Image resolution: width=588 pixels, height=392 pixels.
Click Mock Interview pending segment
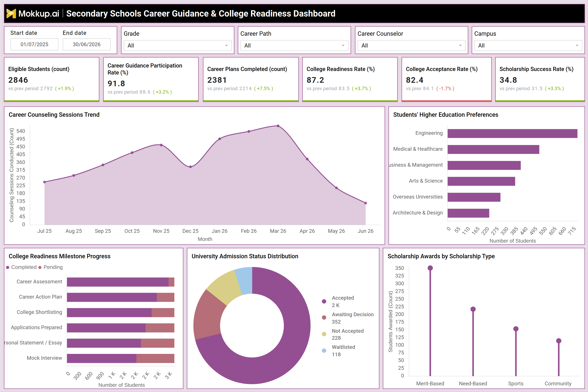click(155, 358)
